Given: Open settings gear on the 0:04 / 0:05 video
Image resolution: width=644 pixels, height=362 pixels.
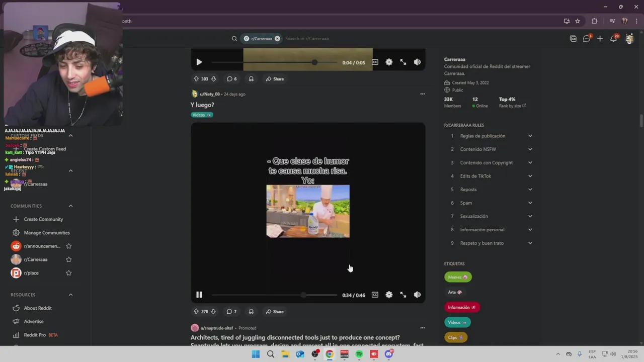Looking at the screenshot, I should [389, 62].
